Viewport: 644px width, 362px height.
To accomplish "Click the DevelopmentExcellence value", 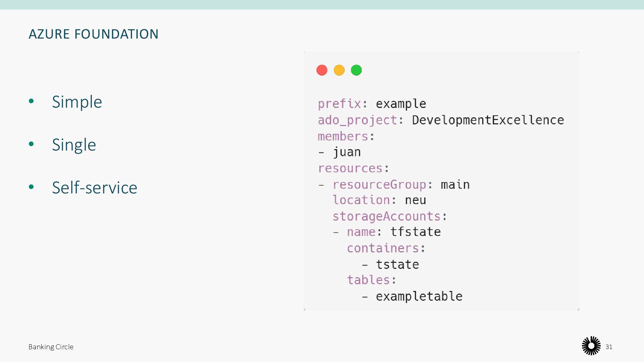I will coord(488,120).
